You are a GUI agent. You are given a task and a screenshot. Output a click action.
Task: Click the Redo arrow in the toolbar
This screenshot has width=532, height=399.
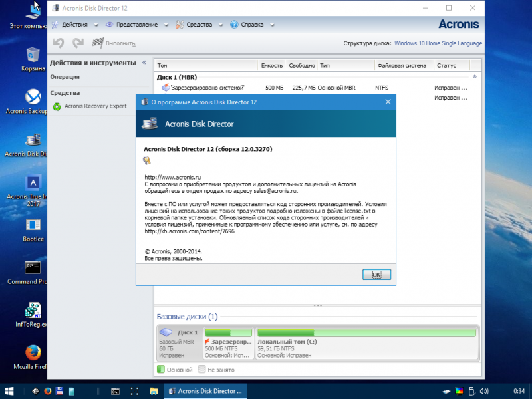pos(78,43)
